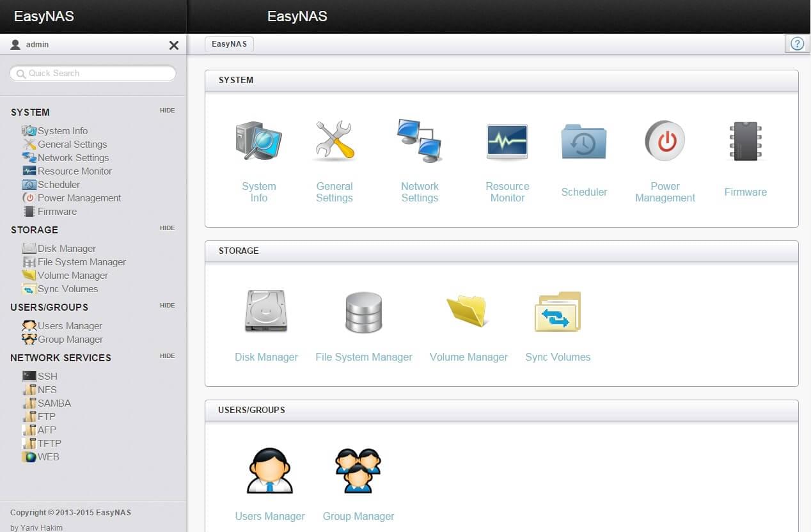Open the Sync Volumes folder icon
The width and height of the screenshot is (811, 532).
(x=558, y=312)
